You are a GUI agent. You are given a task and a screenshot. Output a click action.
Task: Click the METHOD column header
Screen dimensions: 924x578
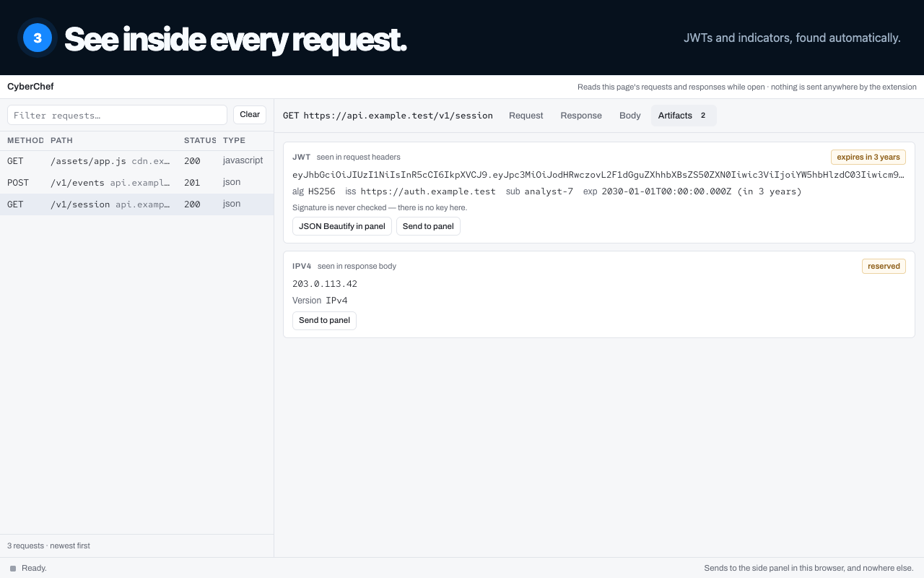(x=25, y=140)
